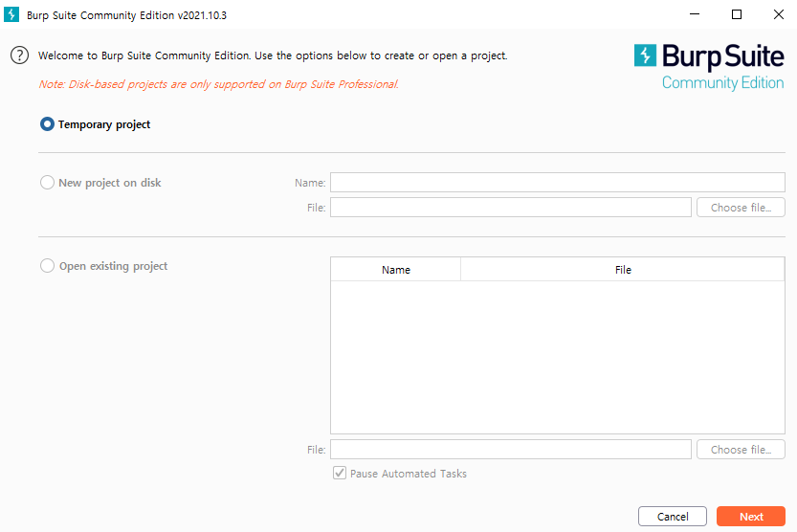The height and width of the screenshot is (532, 797).
Task: Maximize the Burp Suite window
Action: click(x=737, y=14)
